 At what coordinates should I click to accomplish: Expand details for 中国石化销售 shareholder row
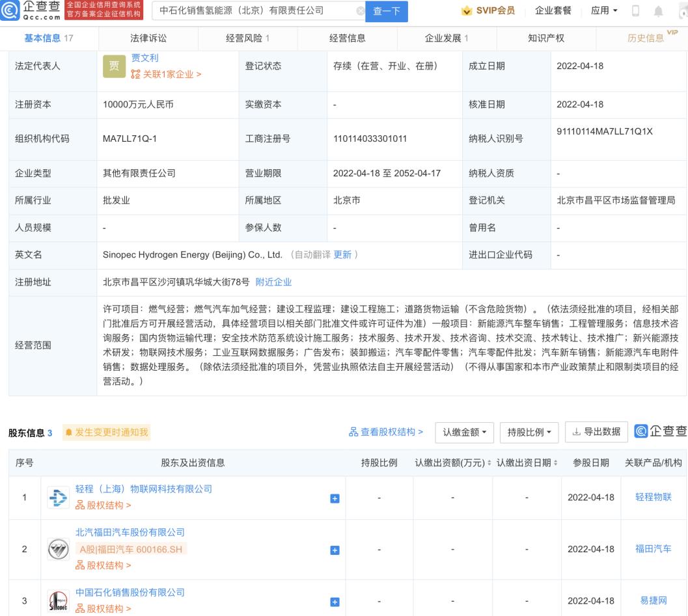click(x=335, y=600)
